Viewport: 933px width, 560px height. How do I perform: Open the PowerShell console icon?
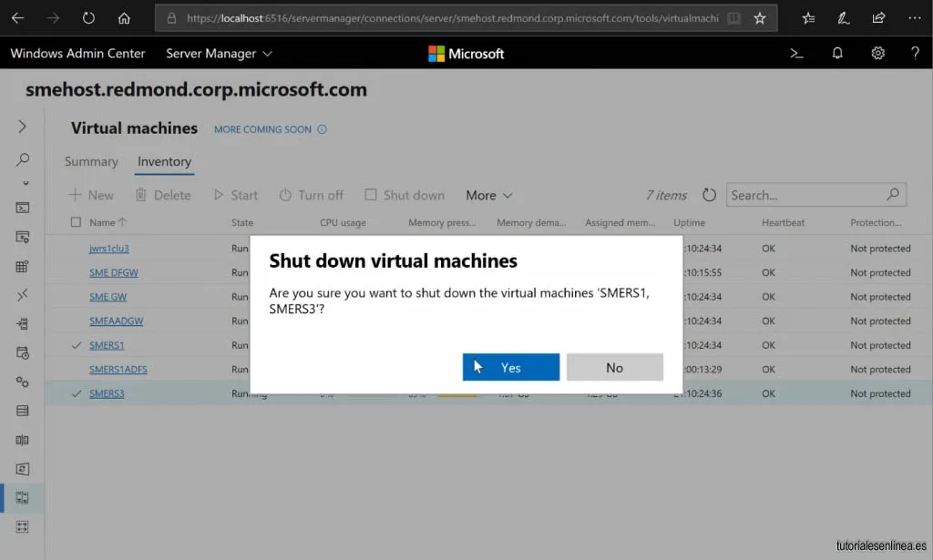[x=796, y=54]
